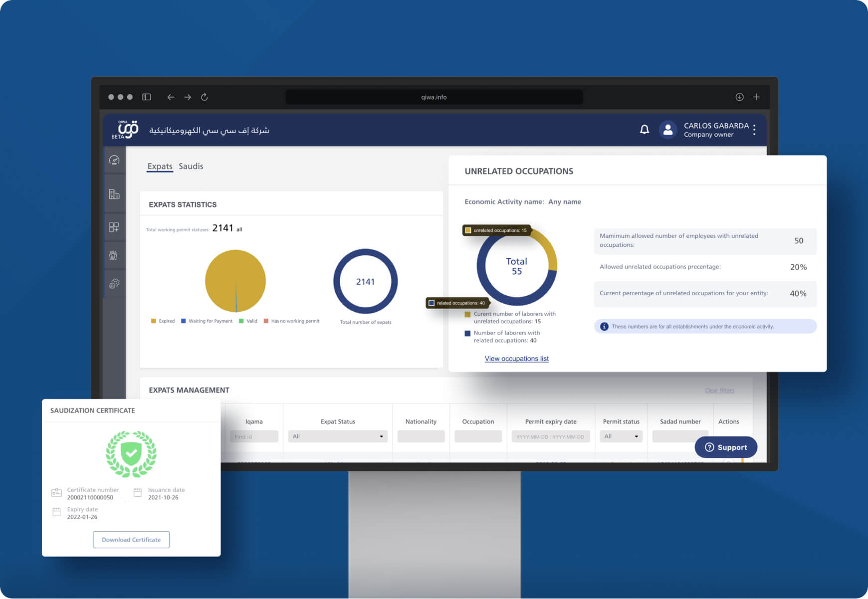Switch to the Expats tab
The width and height of the screenshot is (868, 599).
click(x=160, y=167)
